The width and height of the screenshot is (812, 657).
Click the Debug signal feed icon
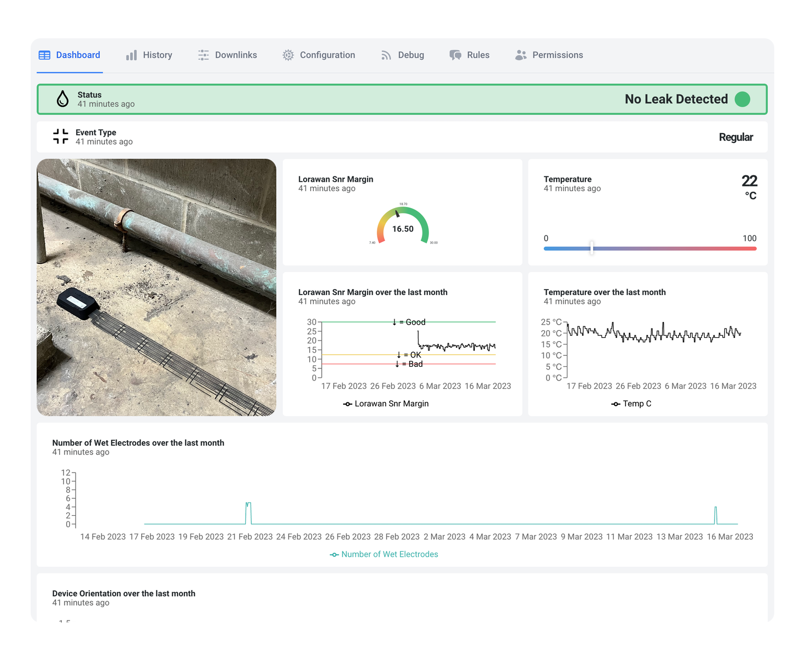pos(386,55)
